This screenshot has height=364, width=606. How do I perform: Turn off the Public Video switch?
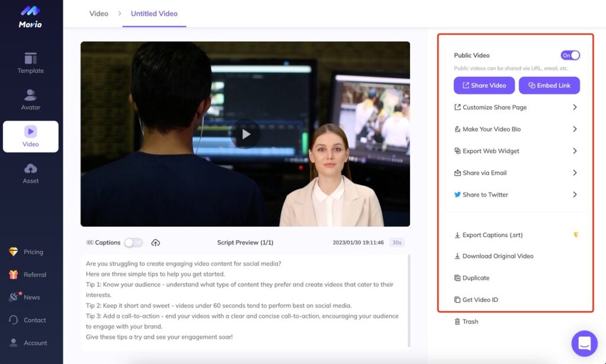(570, 55)
